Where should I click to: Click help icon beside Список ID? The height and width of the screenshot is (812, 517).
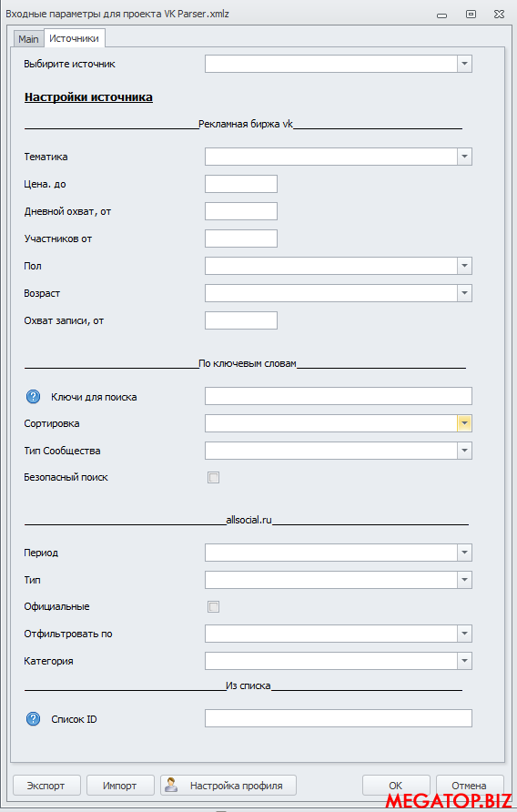coord(33,719)
